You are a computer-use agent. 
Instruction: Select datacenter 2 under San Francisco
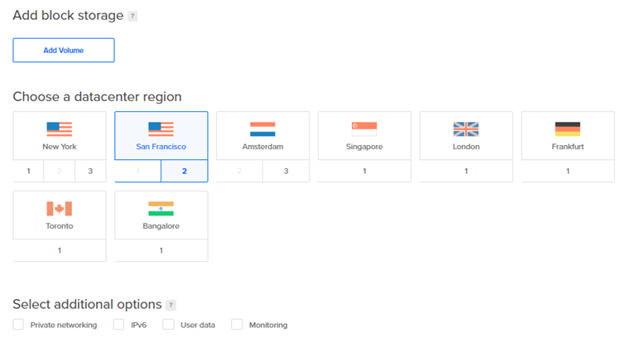coord(185,171)
